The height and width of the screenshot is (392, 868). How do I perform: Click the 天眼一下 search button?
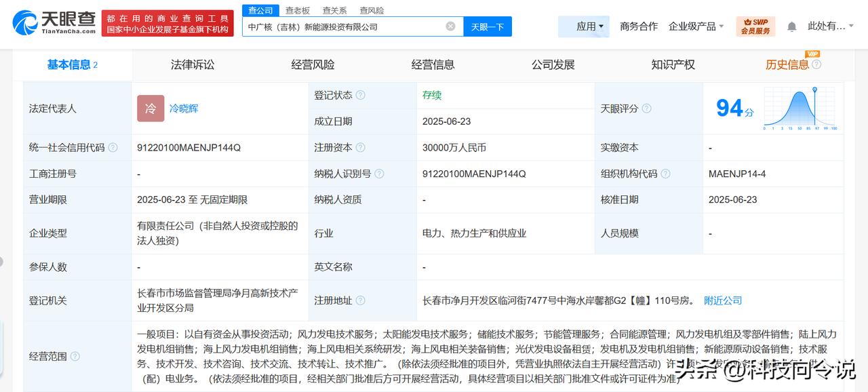pos(488,26)
